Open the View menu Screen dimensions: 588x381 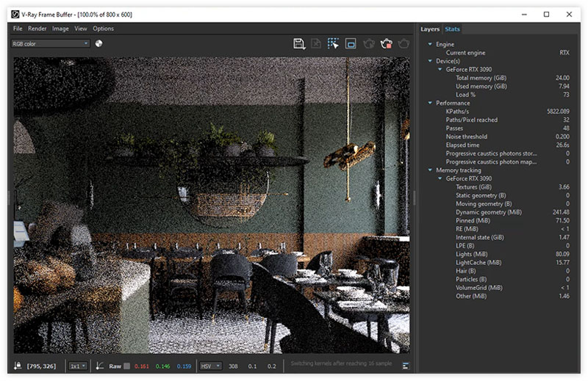click(81, 29)
